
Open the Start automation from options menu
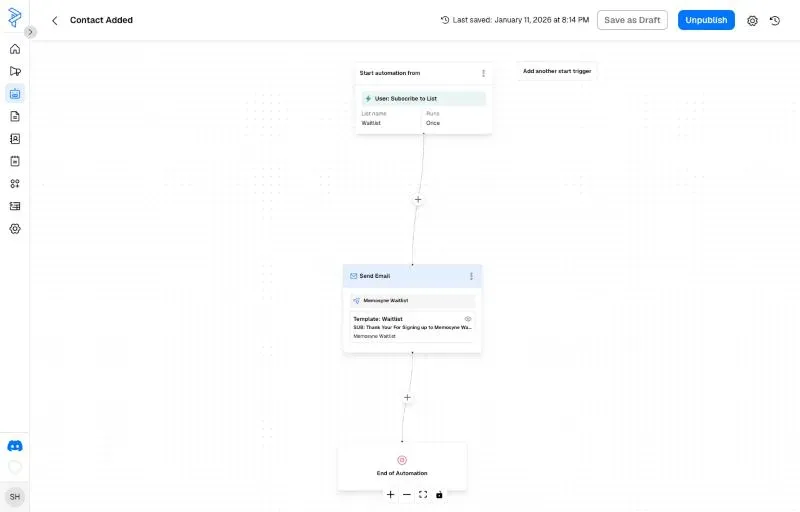coord(483,73)
